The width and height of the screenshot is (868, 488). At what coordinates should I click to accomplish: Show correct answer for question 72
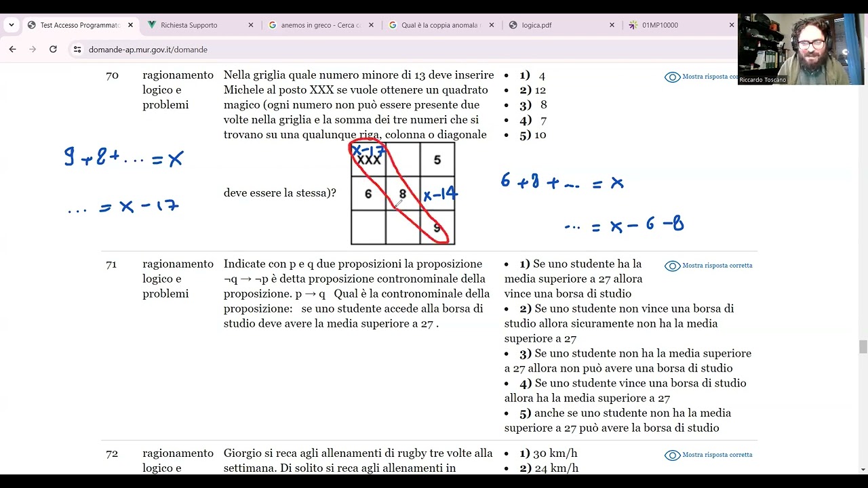[709, 455]
